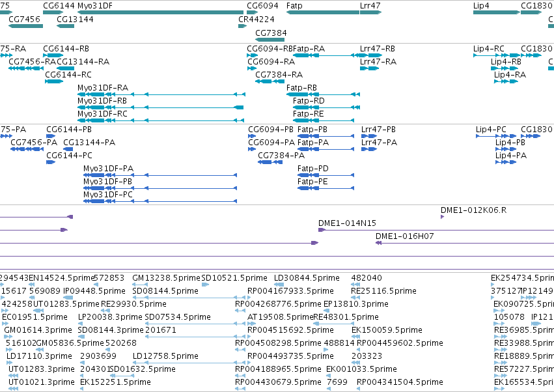
Task: Click protein Lip4-PB label
Action: pos(510,143)
